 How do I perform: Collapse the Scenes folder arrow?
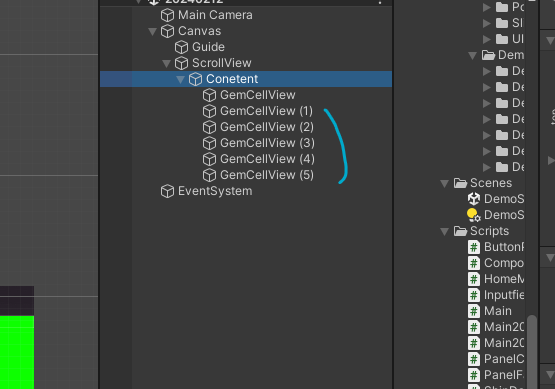coord(445,183)
